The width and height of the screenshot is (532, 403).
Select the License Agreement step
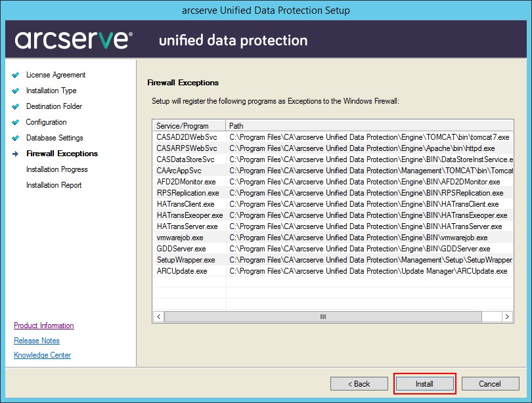56,75
